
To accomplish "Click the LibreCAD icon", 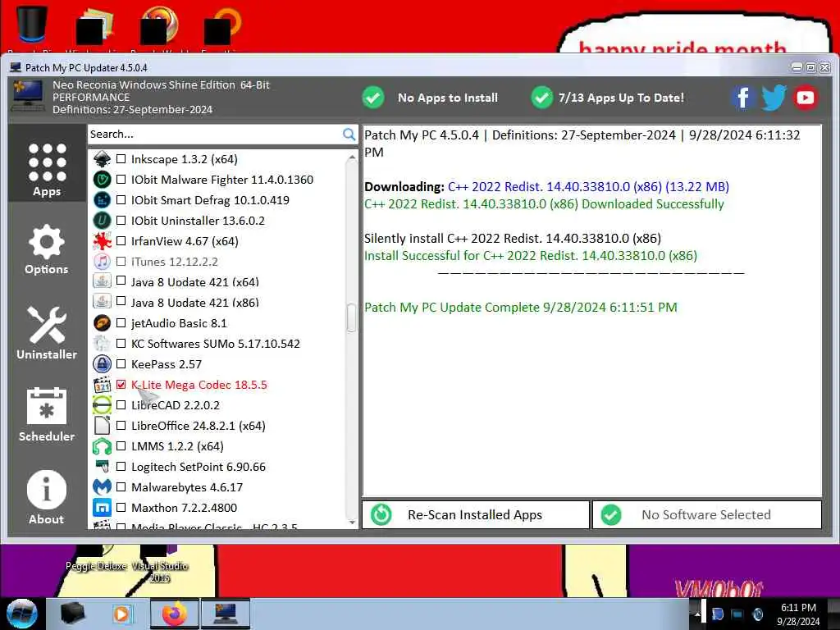I will coord(102,405).
